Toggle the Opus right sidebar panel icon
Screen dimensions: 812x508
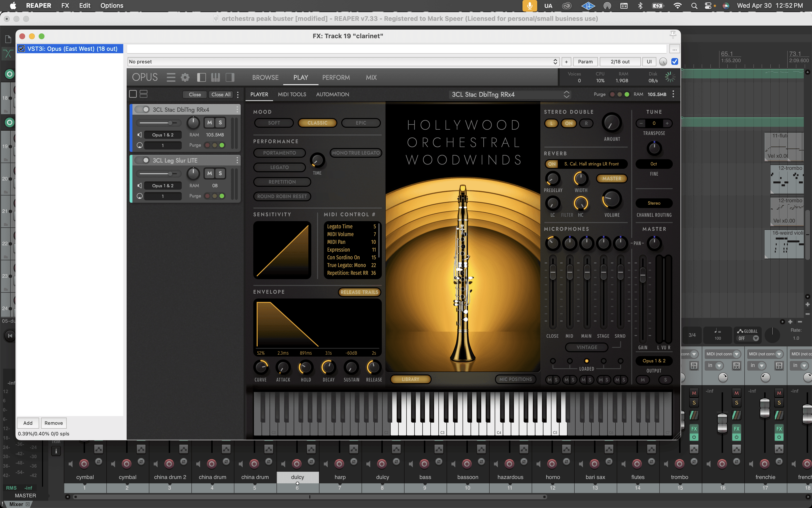click(230, 78)
